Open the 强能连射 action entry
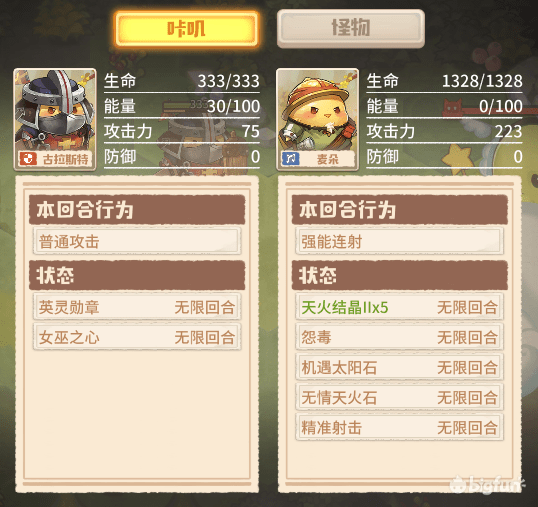The image size is (538, 507). (x=399, y=241)
